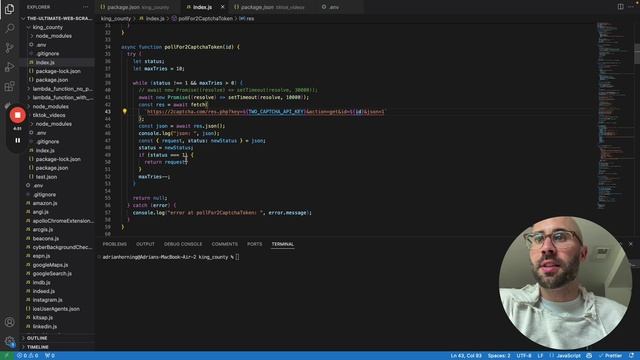Viewport: 640px width, 360px height.
Task: Open editor more actions ellipsis at top right
Action: 631,7
